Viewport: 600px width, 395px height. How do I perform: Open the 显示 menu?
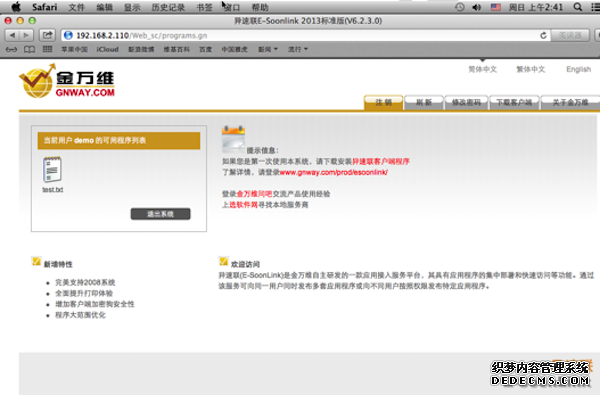point(132,7)
